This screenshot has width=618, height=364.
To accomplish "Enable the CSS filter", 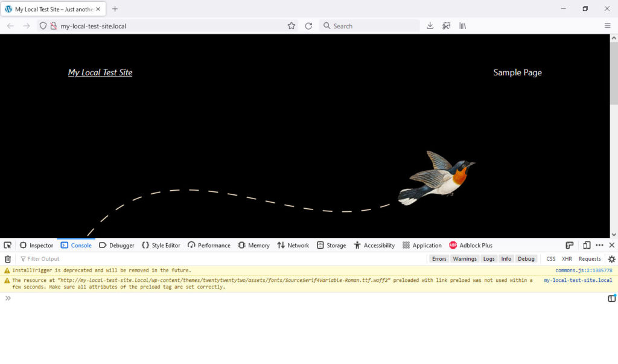I will click(x=550, y=259).
